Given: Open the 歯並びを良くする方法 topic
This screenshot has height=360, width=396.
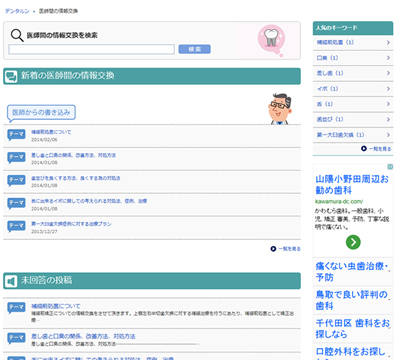Looking at the screenshot, I should (x=76, y=178).
